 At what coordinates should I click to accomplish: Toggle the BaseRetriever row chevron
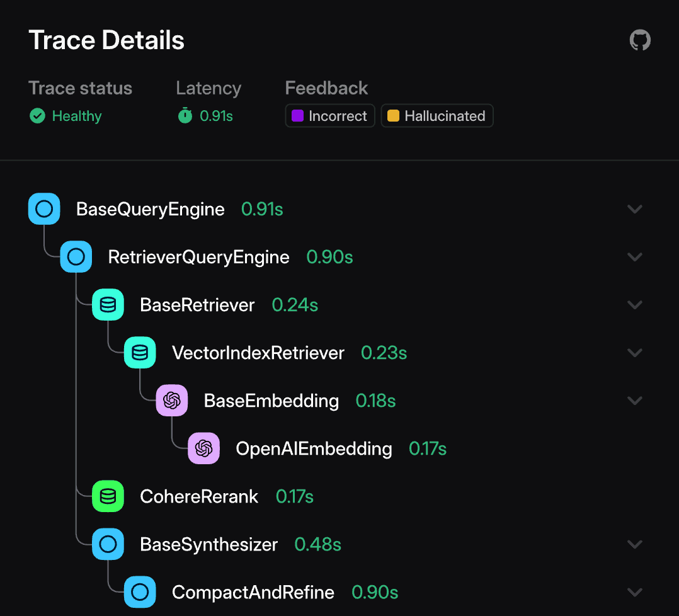coord(635,305)
